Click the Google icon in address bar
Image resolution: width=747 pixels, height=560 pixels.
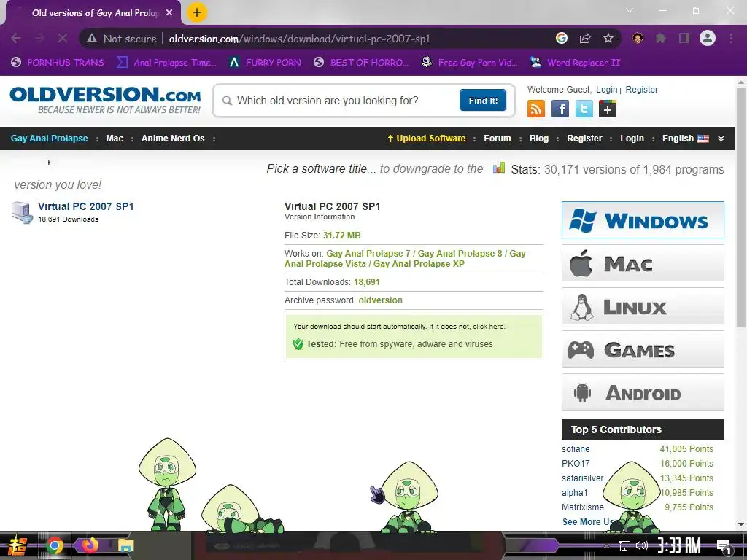click(562, 38)
